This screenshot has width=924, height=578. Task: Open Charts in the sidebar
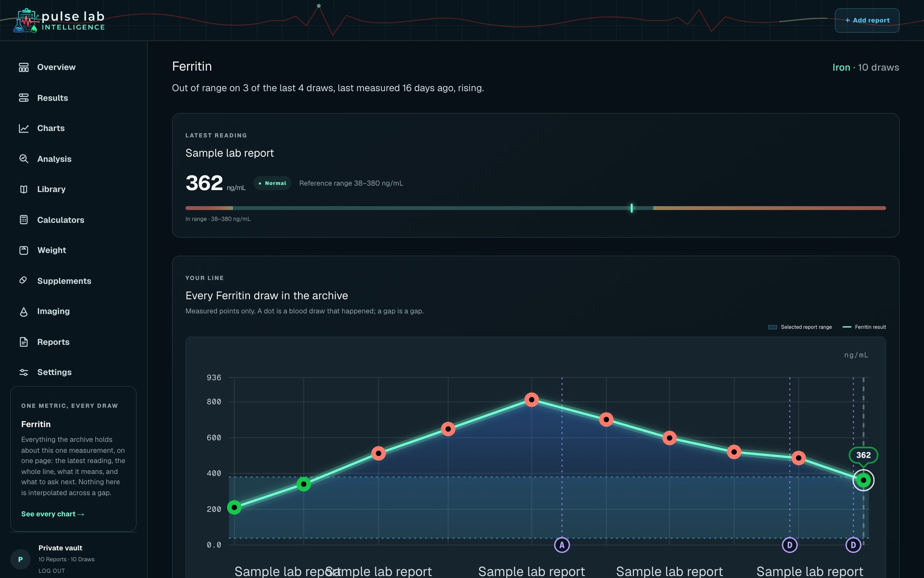51,129
